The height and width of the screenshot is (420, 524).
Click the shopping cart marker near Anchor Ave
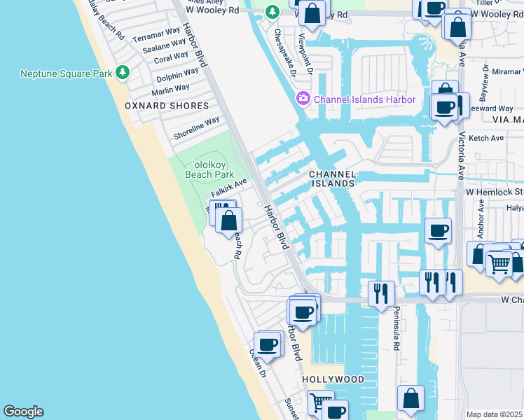(x=498, y=264)
